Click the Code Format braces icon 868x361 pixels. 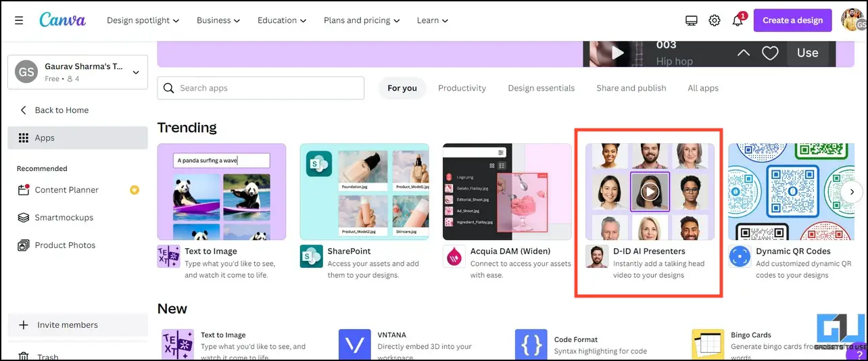click(x=531, y=345)
